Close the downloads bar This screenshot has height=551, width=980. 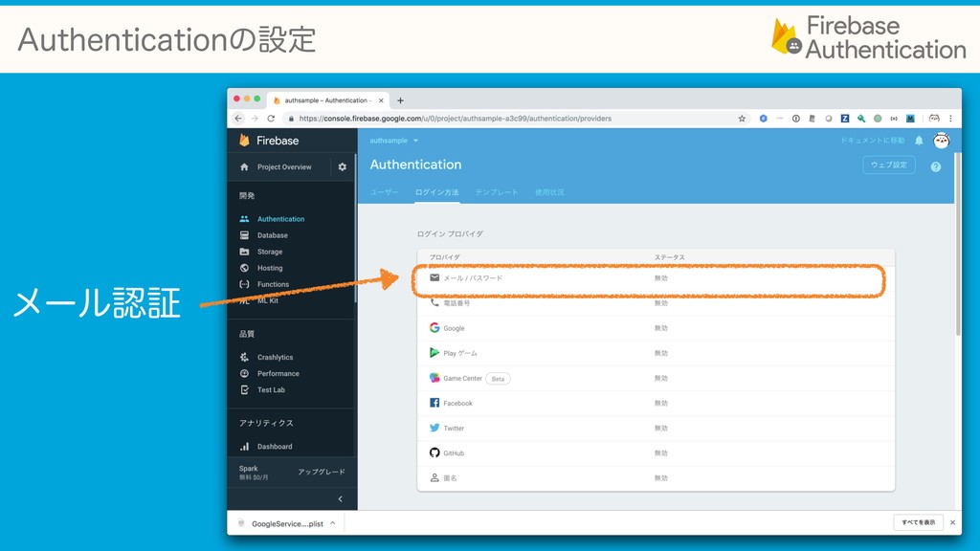pyautogui.click(x=952, y=523)
